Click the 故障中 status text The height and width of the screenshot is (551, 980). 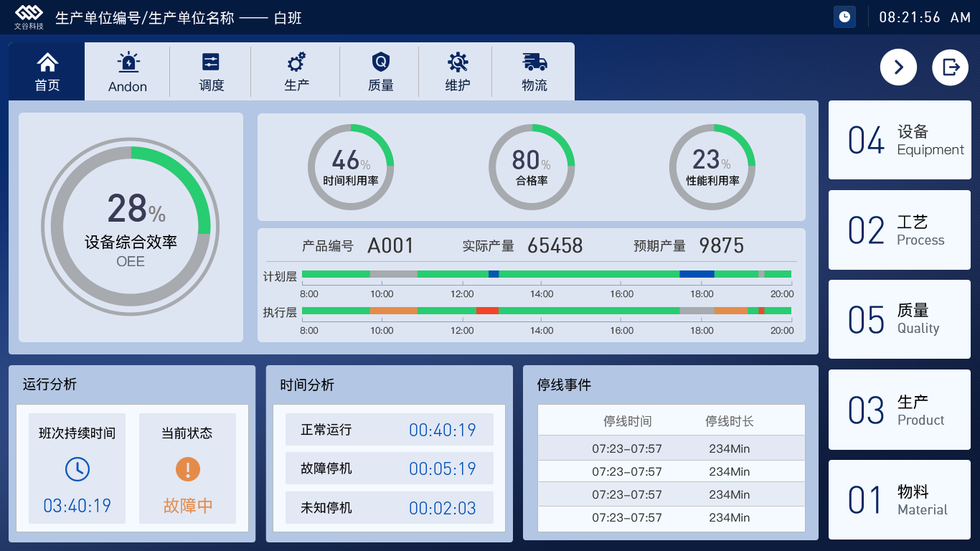[x=188, y=506]
